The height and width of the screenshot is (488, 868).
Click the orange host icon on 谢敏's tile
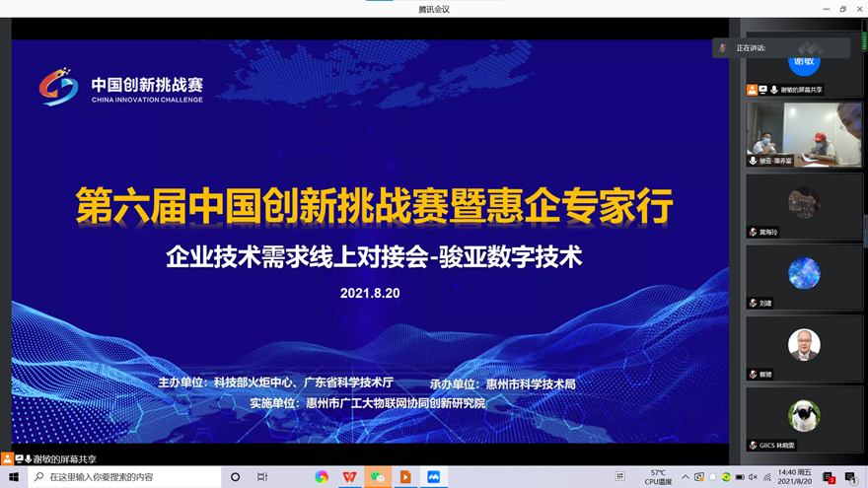(752, 90)
